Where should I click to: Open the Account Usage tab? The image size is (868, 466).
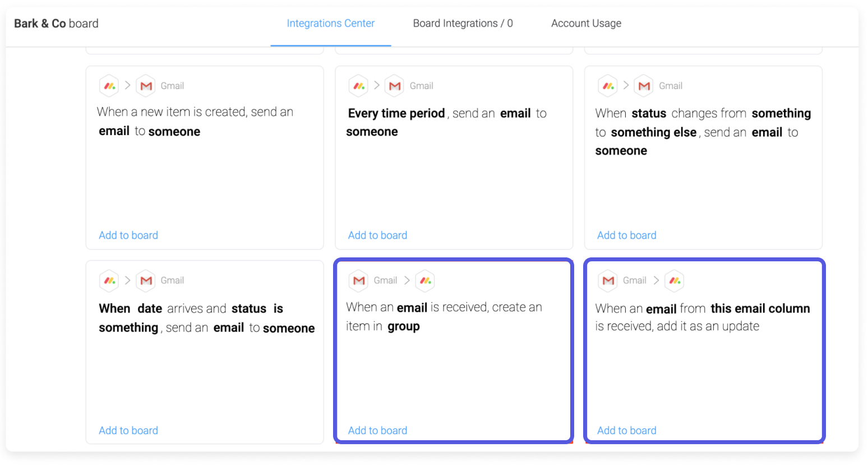586,23
